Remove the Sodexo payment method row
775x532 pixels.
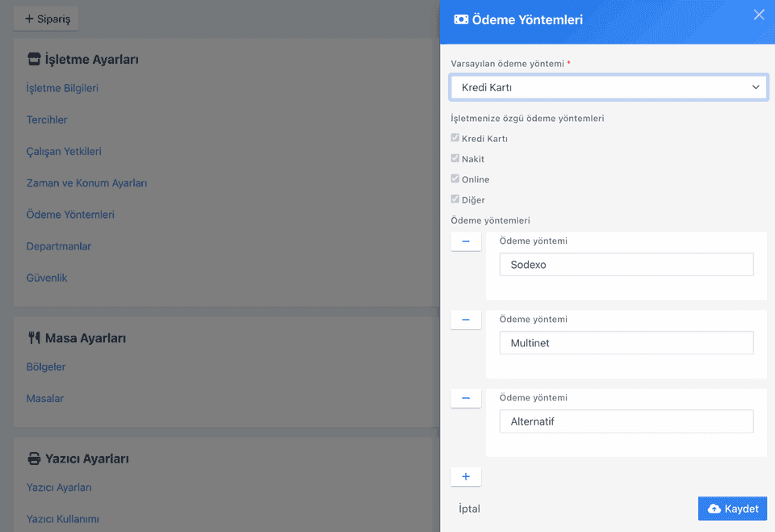466,241
